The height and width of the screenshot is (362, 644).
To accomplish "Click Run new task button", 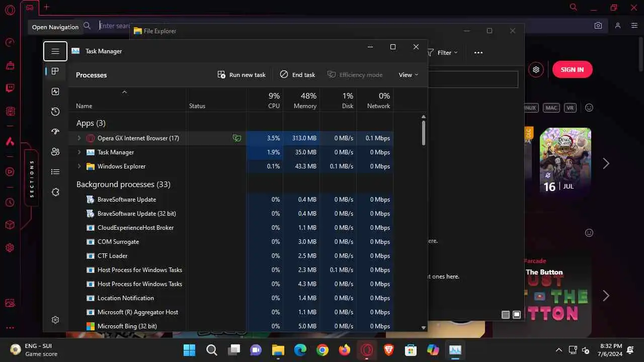I will click(242, 74).
